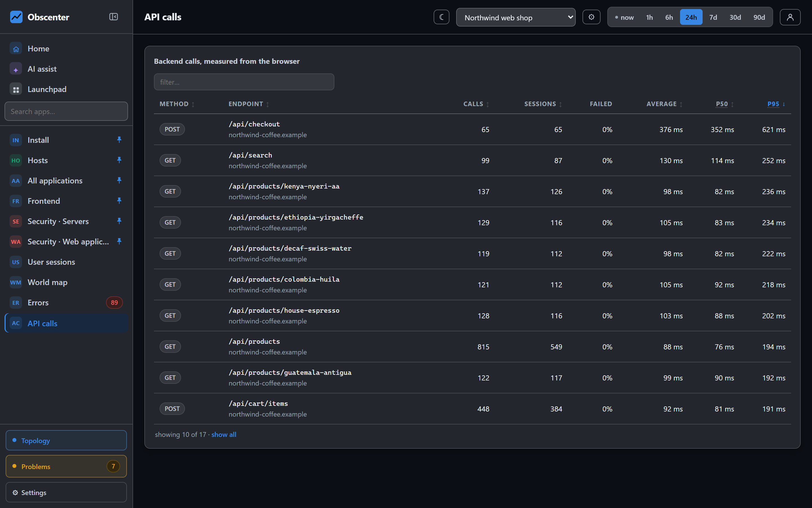Viewport: 812px width, 508px height.
Task: Select the 90d time range
Action: (759, 17)
